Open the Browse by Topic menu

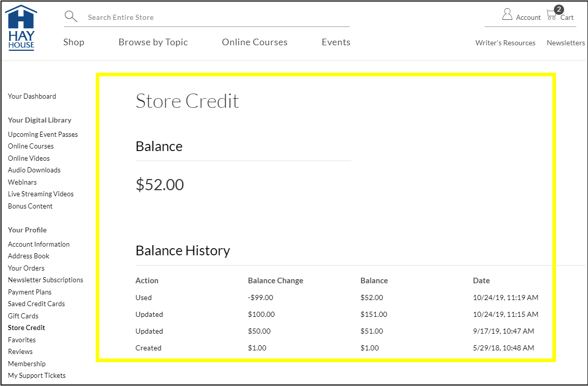click(x=153, y=42)
